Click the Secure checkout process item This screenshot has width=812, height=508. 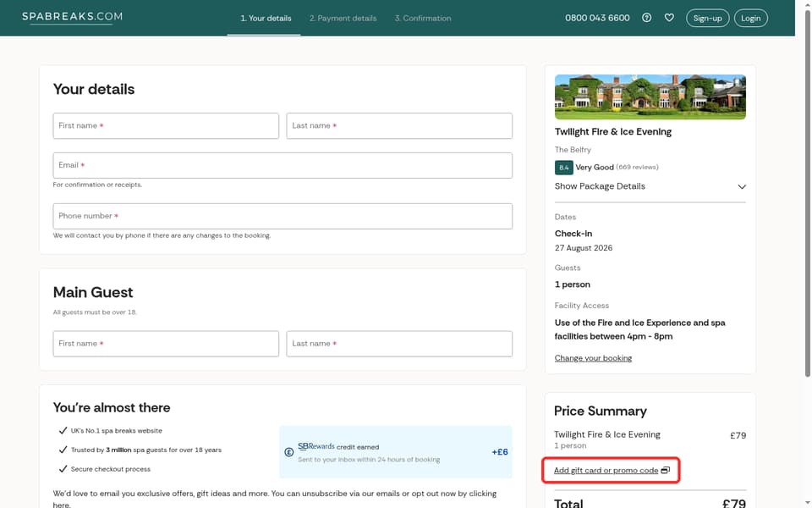point(110,469)
